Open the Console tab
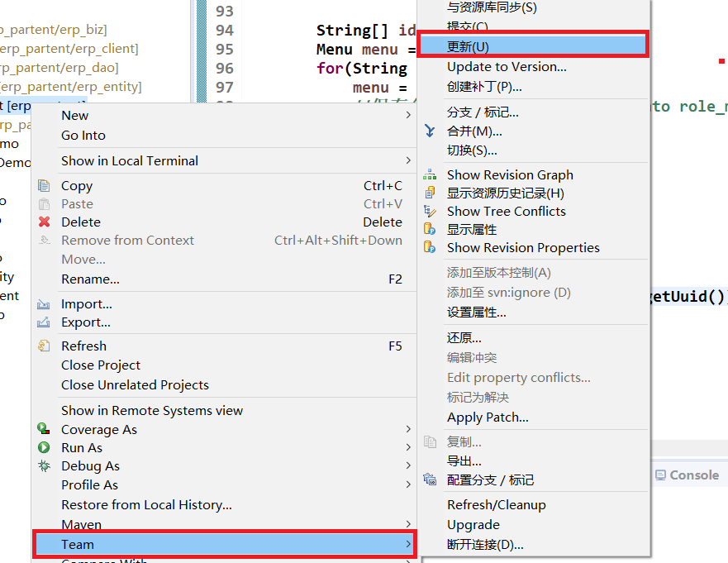The width and height of the screenshot is (728, 563). coord(688,475)
